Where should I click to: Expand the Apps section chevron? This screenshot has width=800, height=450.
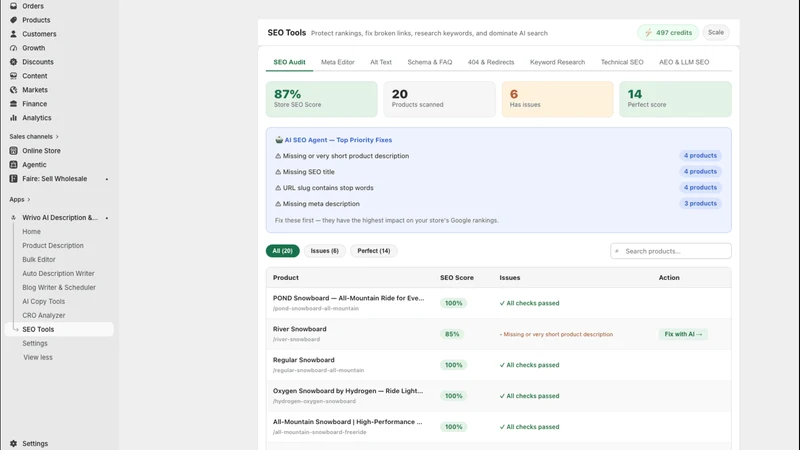coord(29,199)
